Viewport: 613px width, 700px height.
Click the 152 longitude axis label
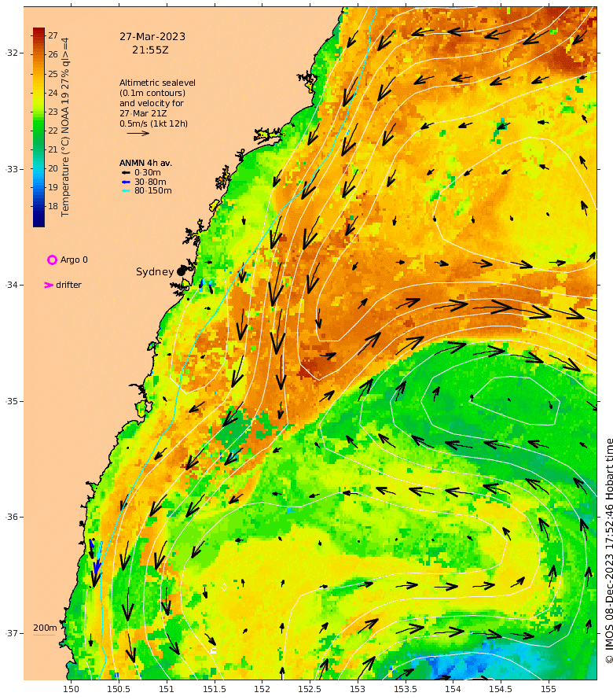tap(262, 689)
